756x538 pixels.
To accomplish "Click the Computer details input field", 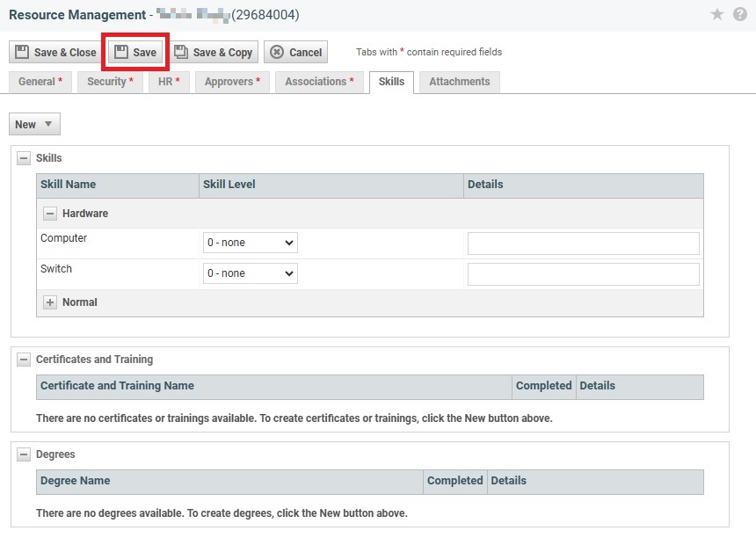I will (x=583, y=244).
